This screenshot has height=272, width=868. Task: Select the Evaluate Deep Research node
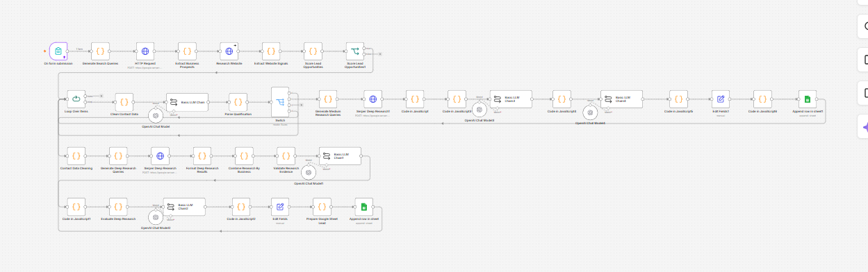118,207
